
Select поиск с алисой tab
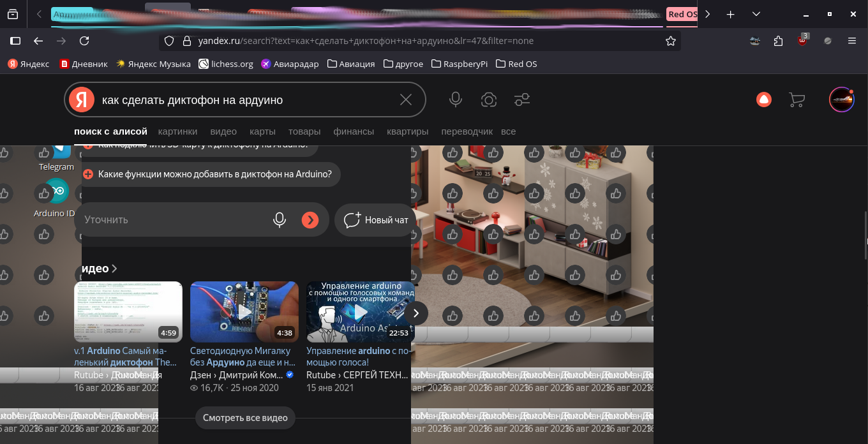pos(110,131)
